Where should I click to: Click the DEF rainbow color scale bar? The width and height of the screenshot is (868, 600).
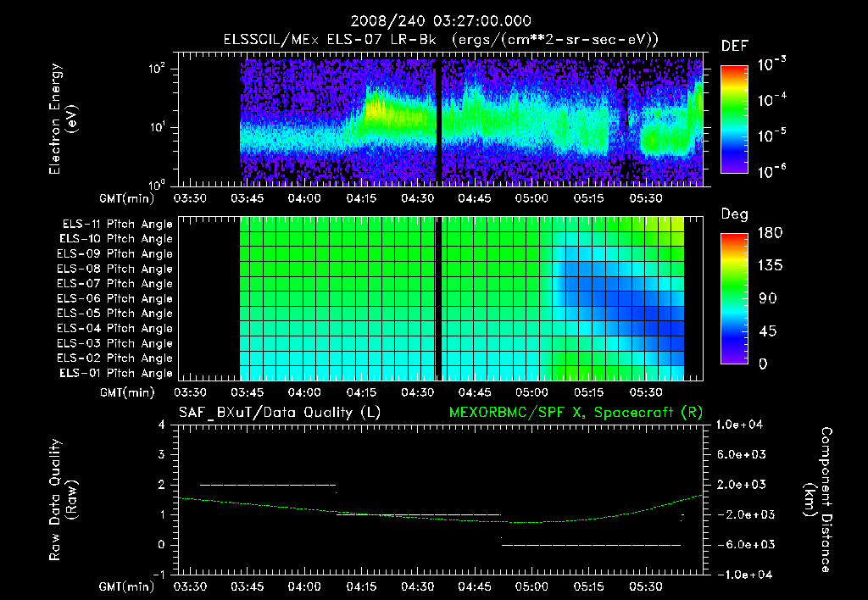(x=734, y=119)
